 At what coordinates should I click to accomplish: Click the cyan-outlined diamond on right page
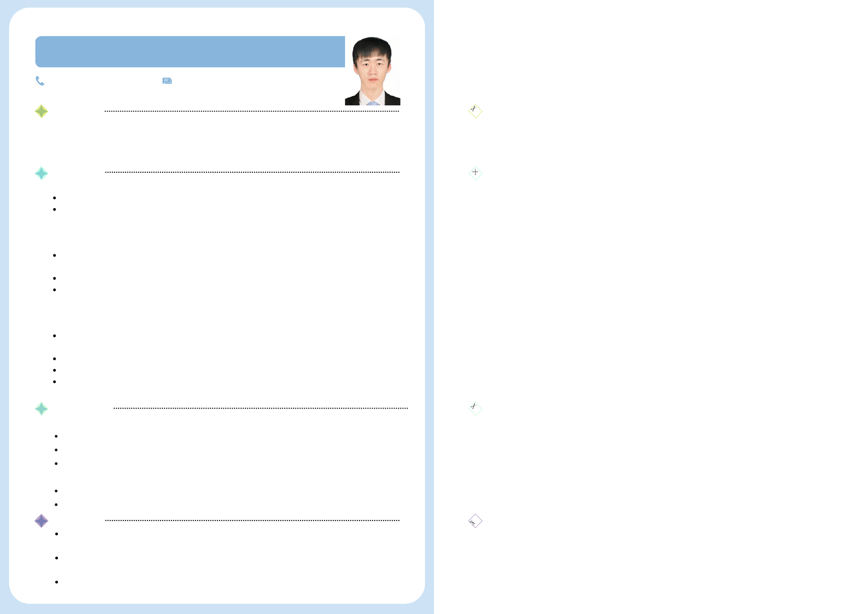coord(475,173)
